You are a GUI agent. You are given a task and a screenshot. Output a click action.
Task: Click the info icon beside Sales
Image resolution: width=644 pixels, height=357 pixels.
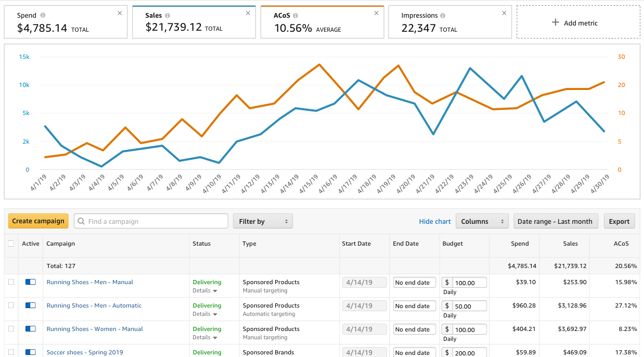click(x=168, y=16)
